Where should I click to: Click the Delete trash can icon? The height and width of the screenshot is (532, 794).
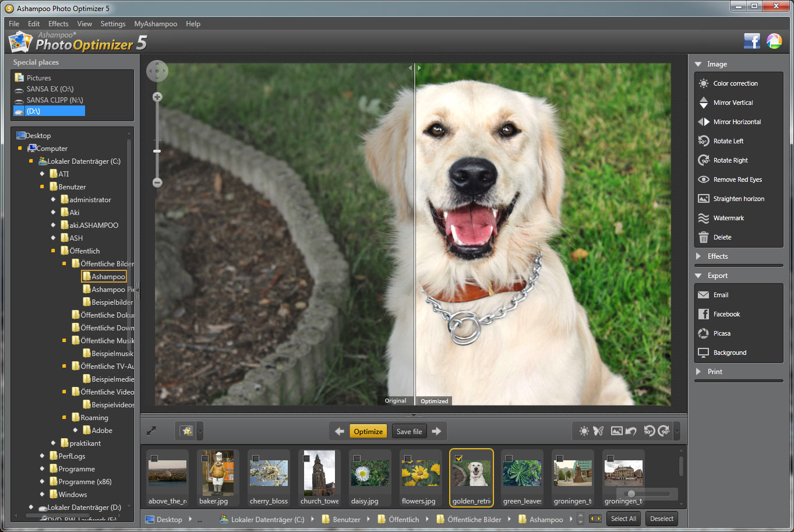[x=703, y=237]
